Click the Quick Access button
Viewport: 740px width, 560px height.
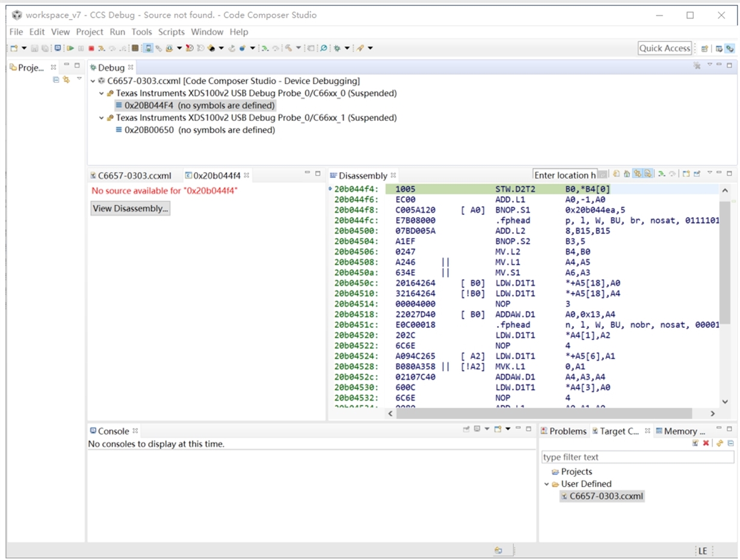664,48
